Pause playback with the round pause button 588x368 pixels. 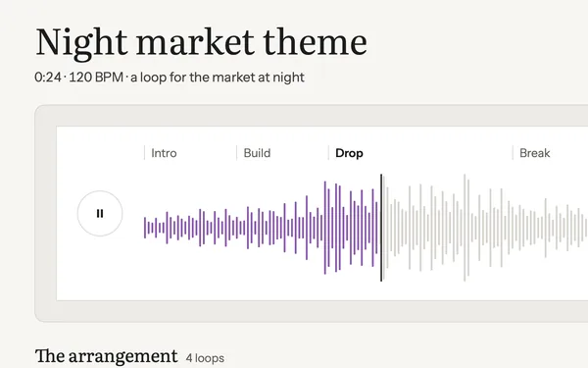[x=100, y=213]
